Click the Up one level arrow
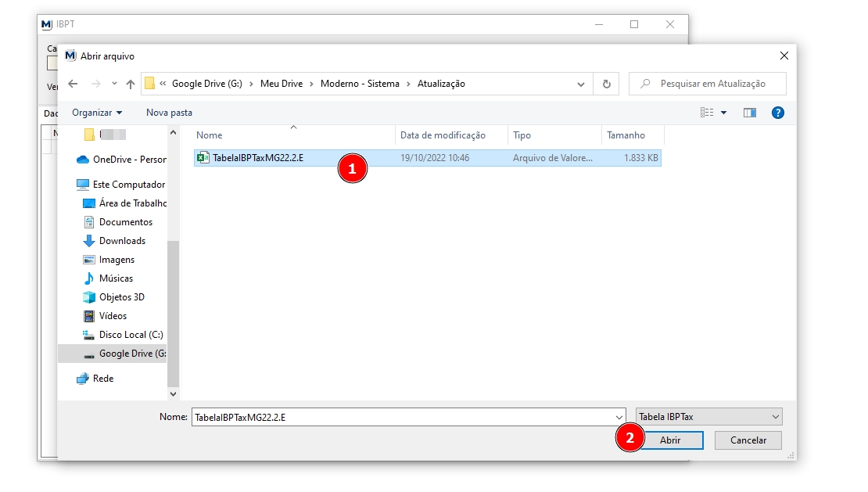 (131, 84)
